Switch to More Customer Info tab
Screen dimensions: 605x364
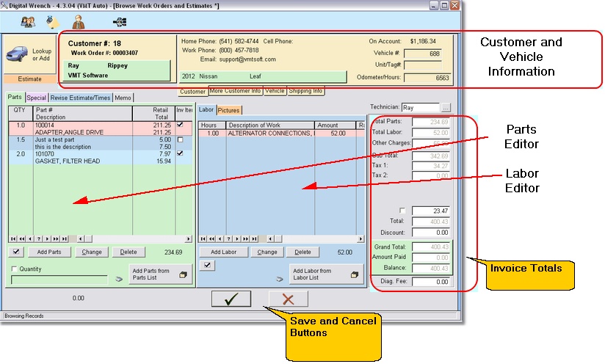236,91
